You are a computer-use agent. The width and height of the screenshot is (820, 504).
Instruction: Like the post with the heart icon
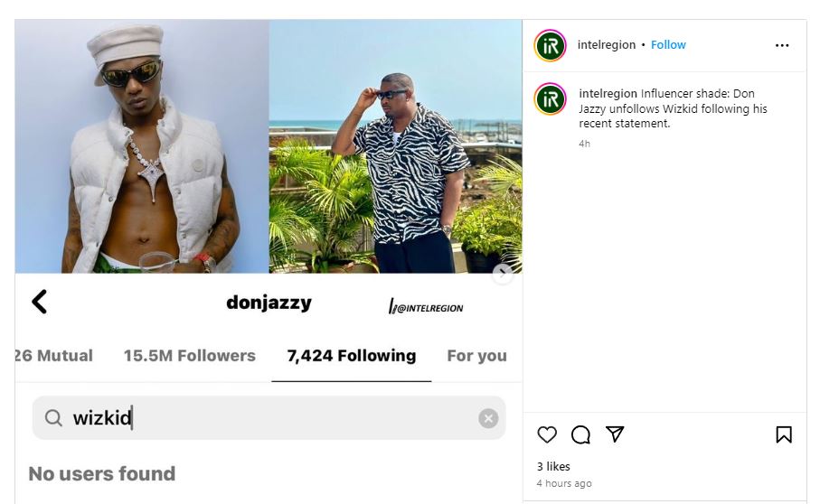pos(547,434)
